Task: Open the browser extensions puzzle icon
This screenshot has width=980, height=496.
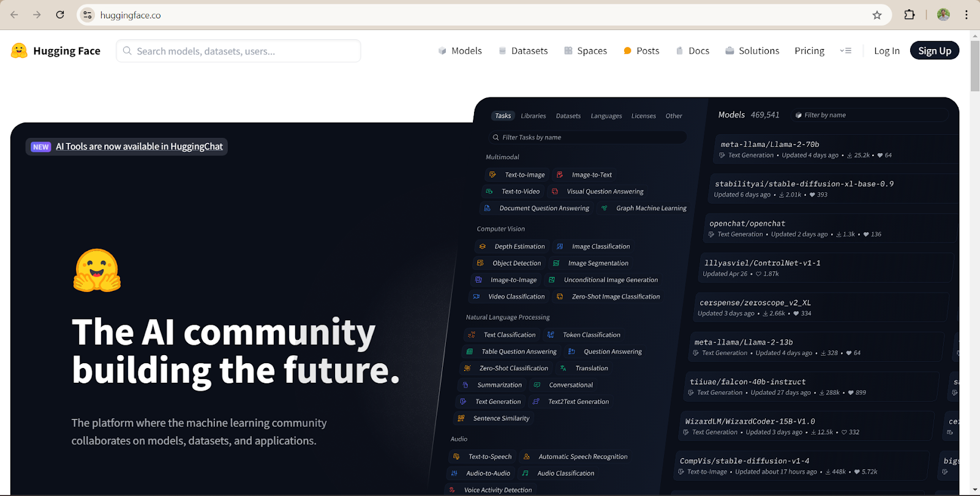Action: pos(910,15)
